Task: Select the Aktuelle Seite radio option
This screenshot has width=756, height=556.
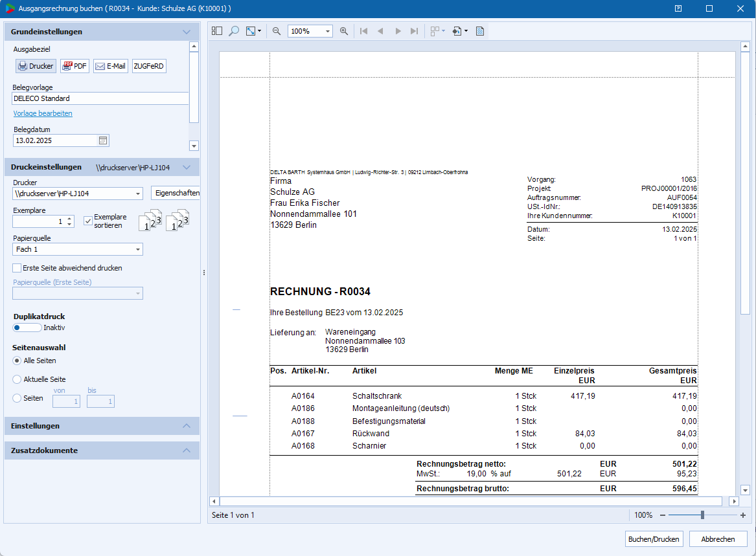Action: [x=17, y=379]
